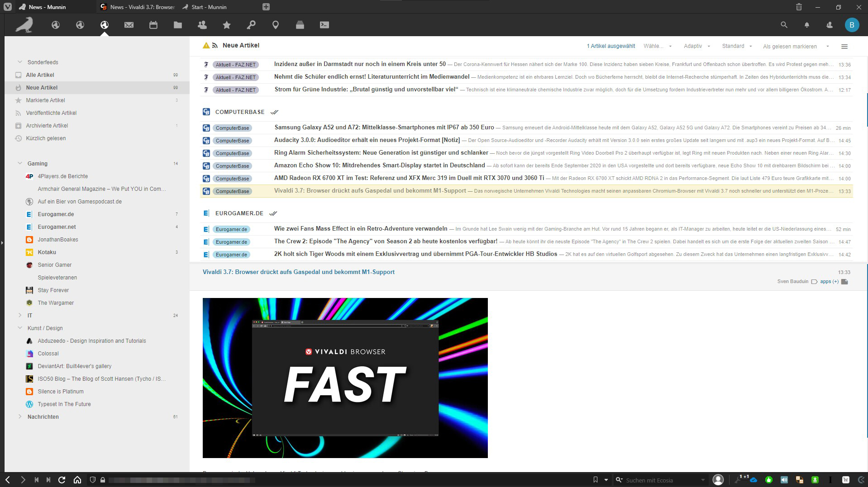Select Markierte Artikel in sidebar
The height and width of the screenshot is (487, 868).
click(97, 100)
